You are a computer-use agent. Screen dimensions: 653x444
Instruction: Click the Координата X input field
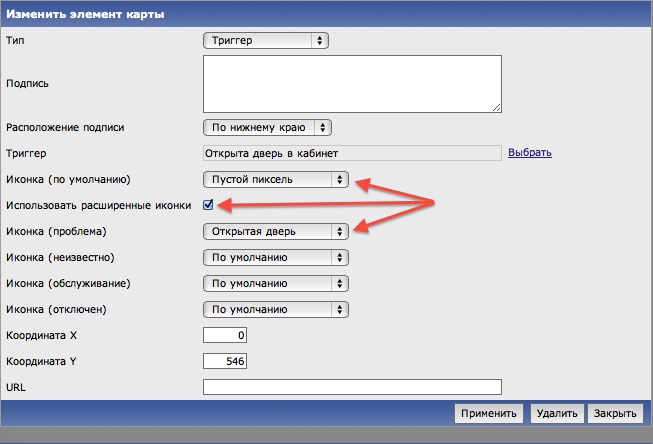[x=225, y=335]
